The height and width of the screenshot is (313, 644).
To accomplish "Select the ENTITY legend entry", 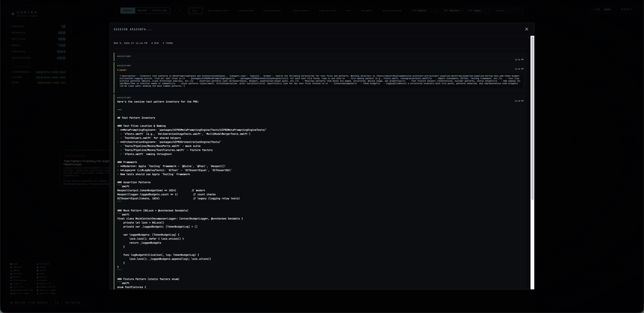I will coord(42,277).
